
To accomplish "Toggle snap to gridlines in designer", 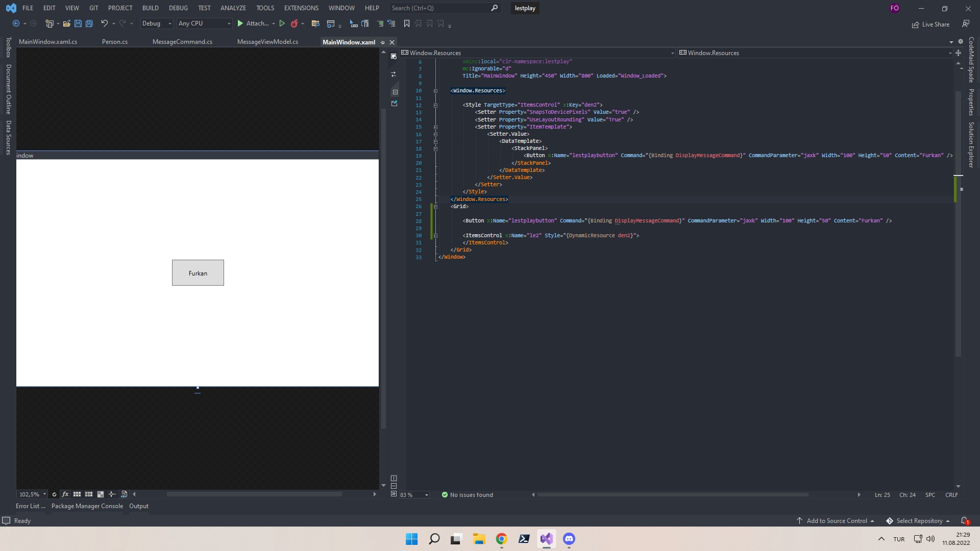I will pyautogui.click(x=89, y=494).
